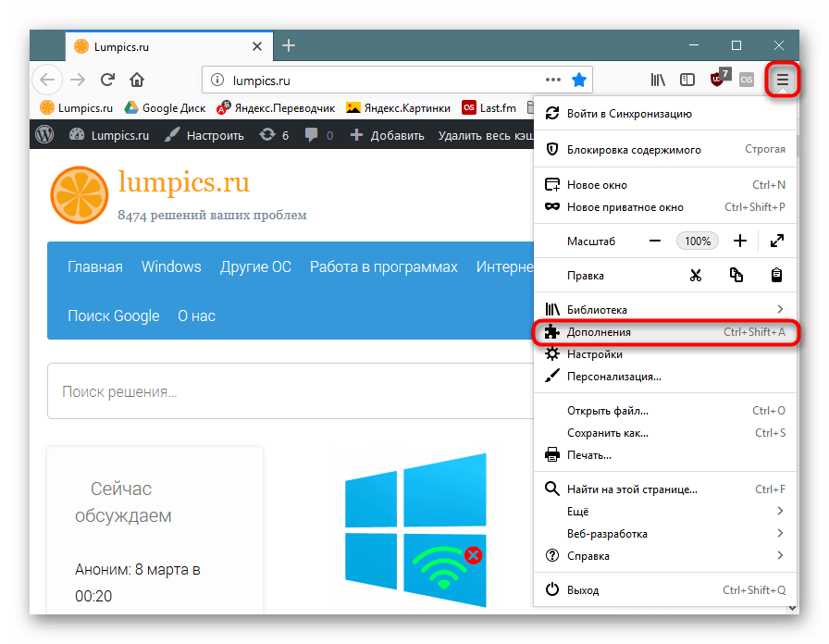Click Настроить in admin bar
The image size is (829, 644).
tap(204, 135)
